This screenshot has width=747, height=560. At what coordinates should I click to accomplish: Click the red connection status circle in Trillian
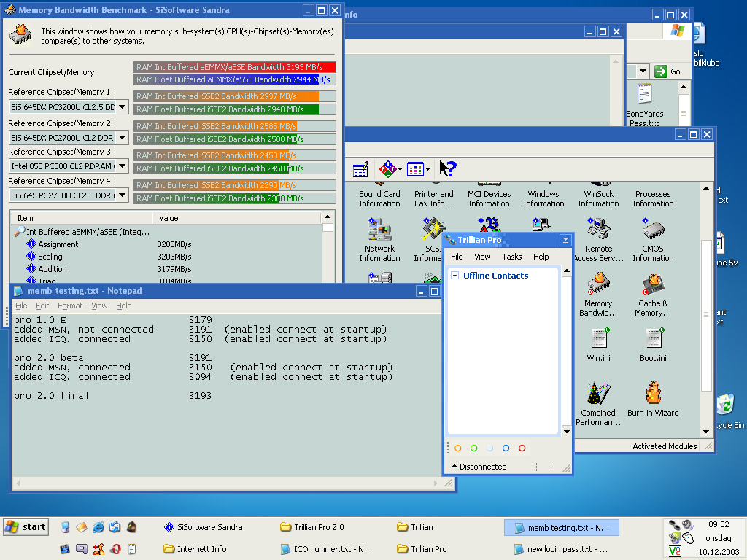coord(522,448)
